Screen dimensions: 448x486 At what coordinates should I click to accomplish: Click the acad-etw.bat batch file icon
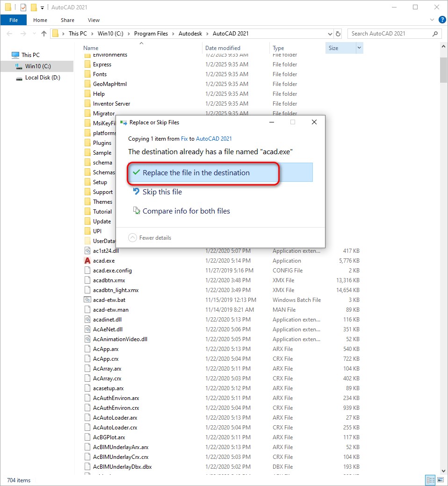point(87,300)
